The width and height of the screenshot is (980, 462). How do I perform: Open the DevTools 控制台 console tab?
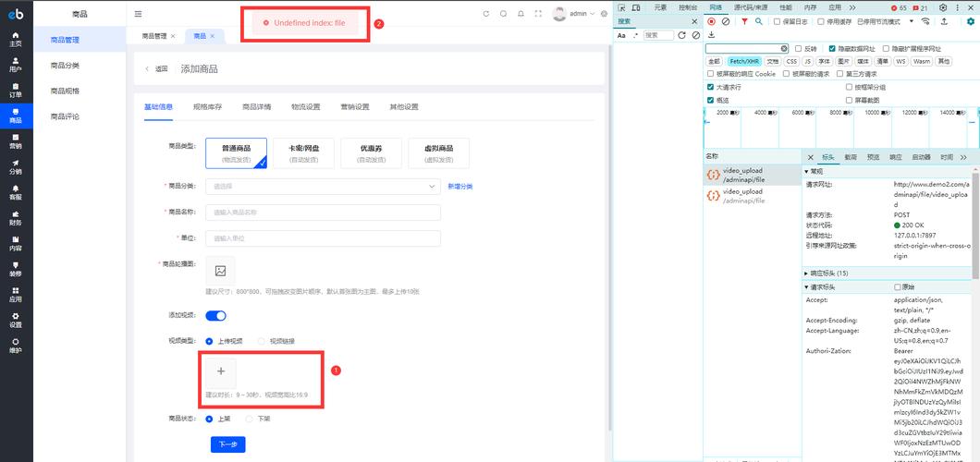pos(688,7)
